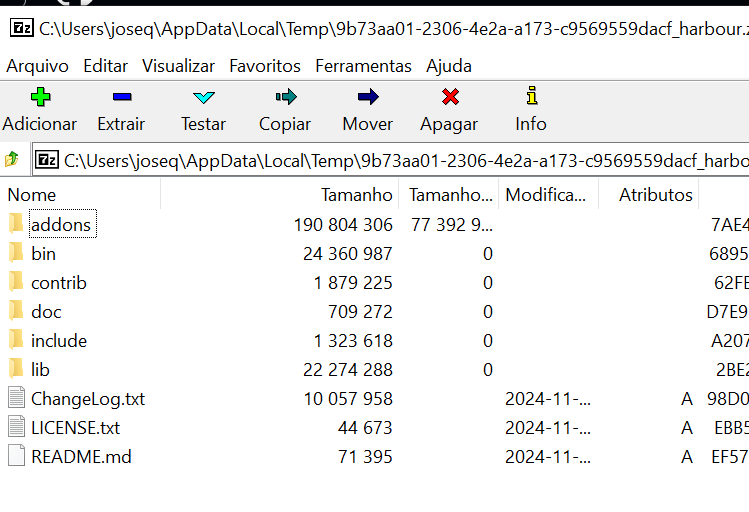The height and width of the screenshot is (512, 749).
Task: Select the contrib folder name
Action: tap(59, 283)
